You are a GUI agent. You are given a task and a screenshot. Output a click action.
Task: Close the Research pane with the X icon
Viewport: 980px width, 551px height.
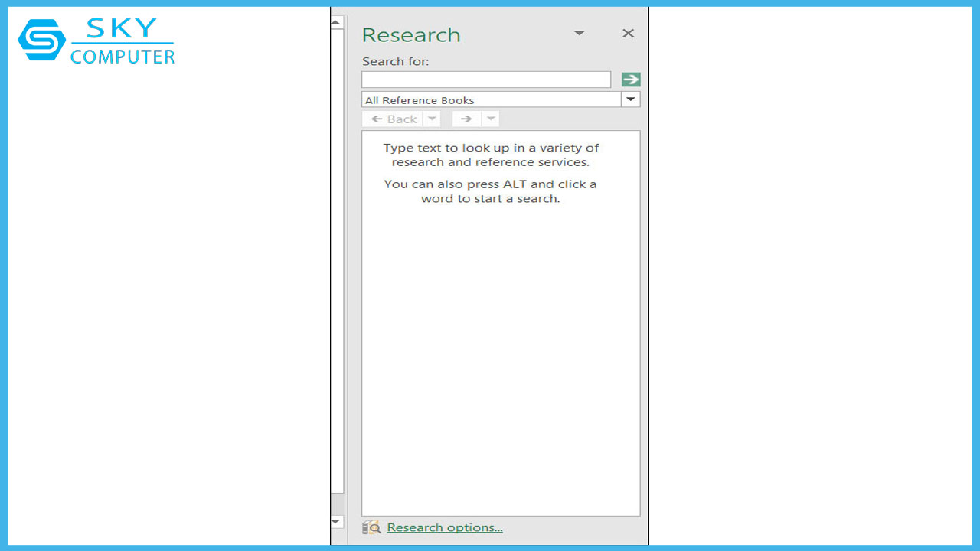coord(628,34)
